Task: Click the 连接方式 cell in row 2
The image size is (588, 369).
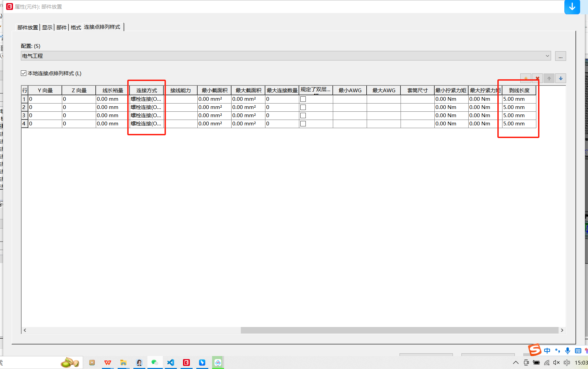Action: 146,107
